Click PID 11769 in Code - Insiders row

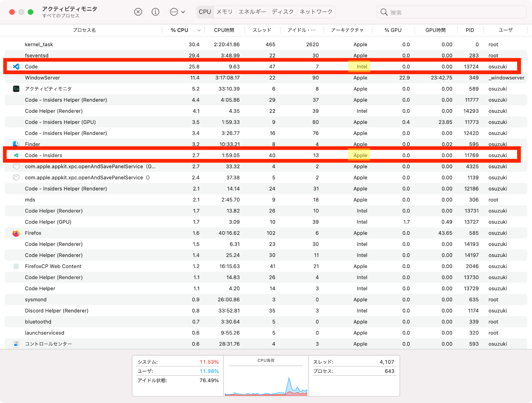click(472, 155)
